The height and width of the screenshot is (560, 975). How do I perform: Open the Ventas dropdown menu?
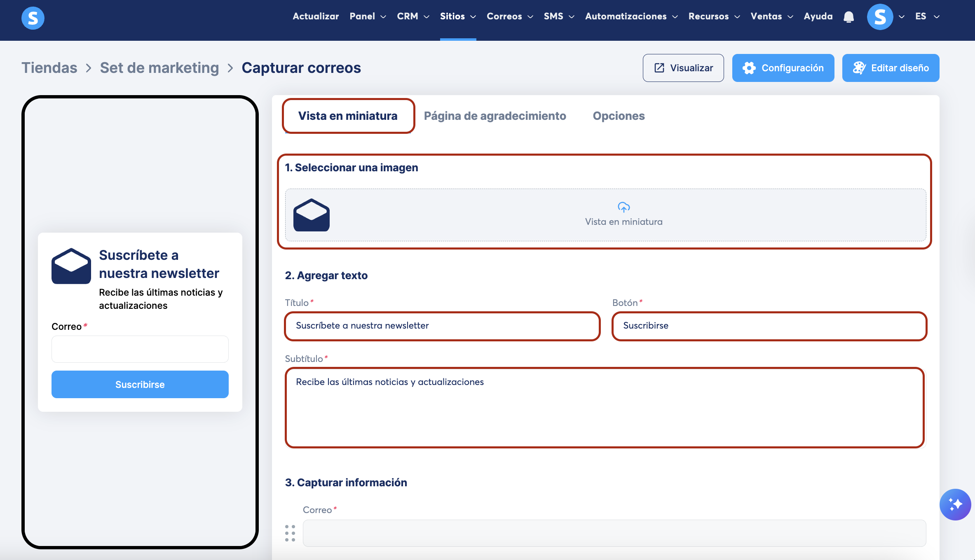(x=771, y=16)
